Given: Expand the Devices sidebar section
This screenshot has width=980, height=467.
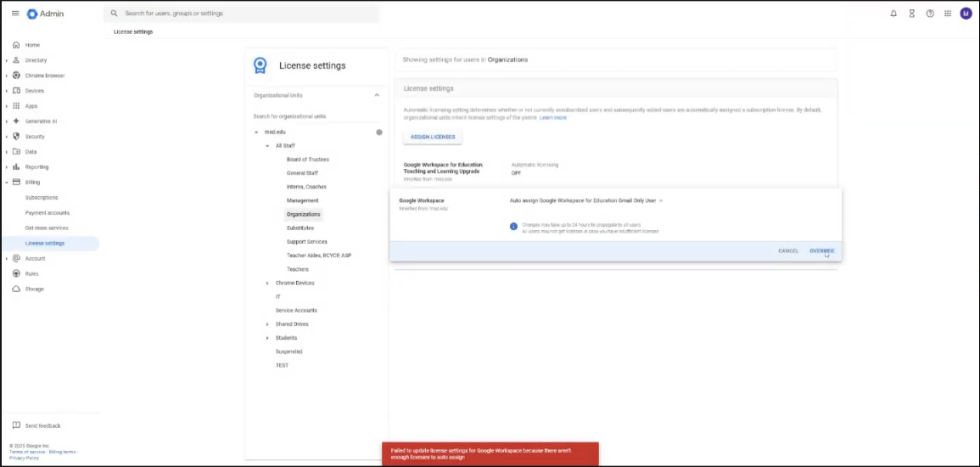Looking at the screenshot, I should (x=6, y=91).
